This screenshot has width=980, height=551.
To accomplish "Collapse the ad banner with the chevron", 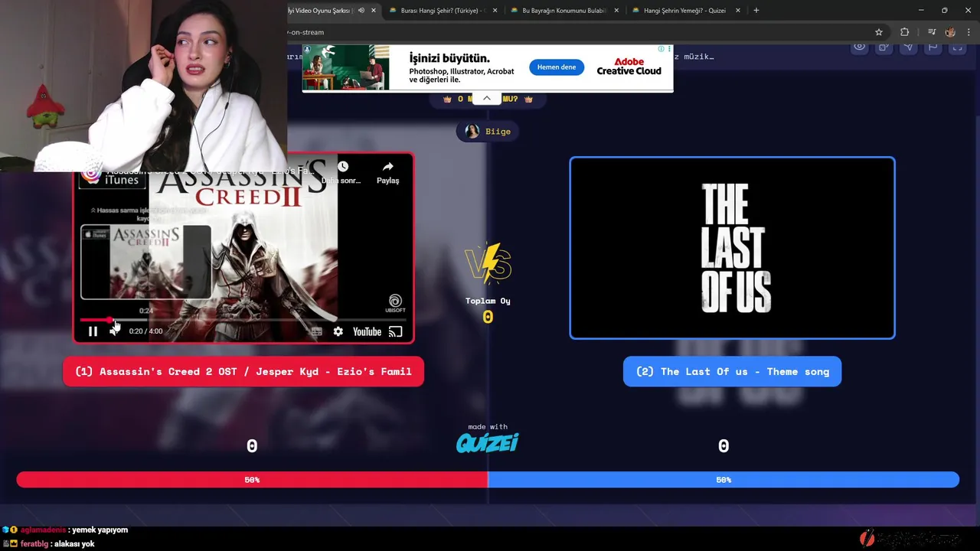I will 486,99.
